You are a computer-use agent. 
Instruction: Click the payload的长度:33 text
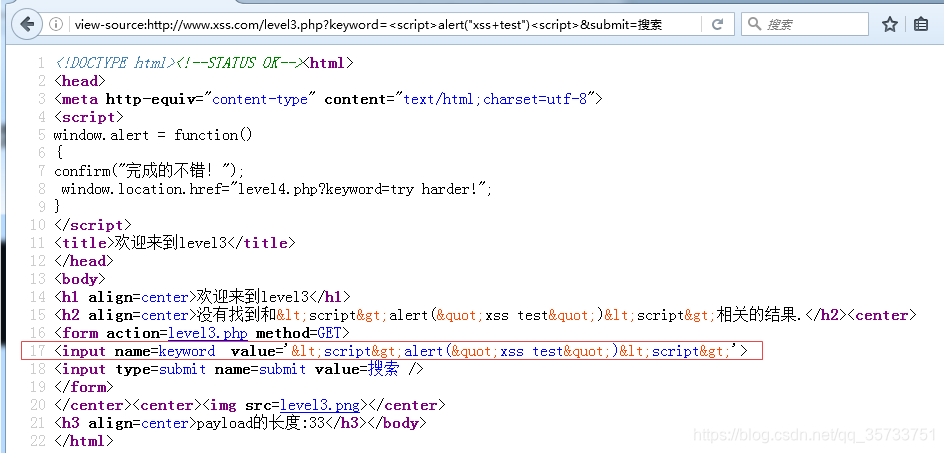click(x=261, y=423)
